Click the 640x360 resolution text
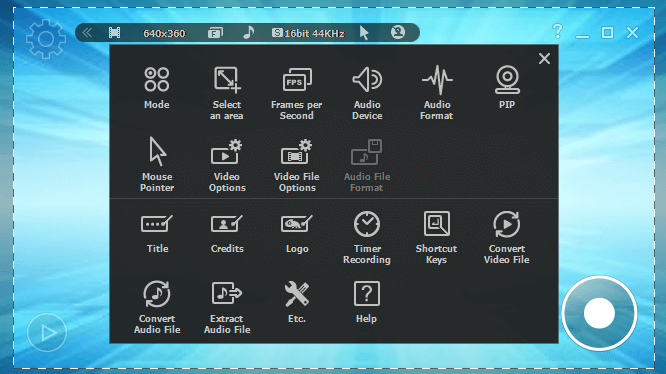The width and height of the screenshot is (666, 374). tap(164, 33)
